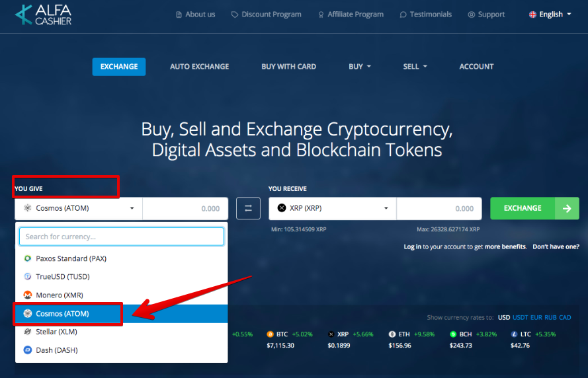Click the Dash coin icon in list
Image resolution: width=588 pixels, height=378 pixels.
(27, 350)
